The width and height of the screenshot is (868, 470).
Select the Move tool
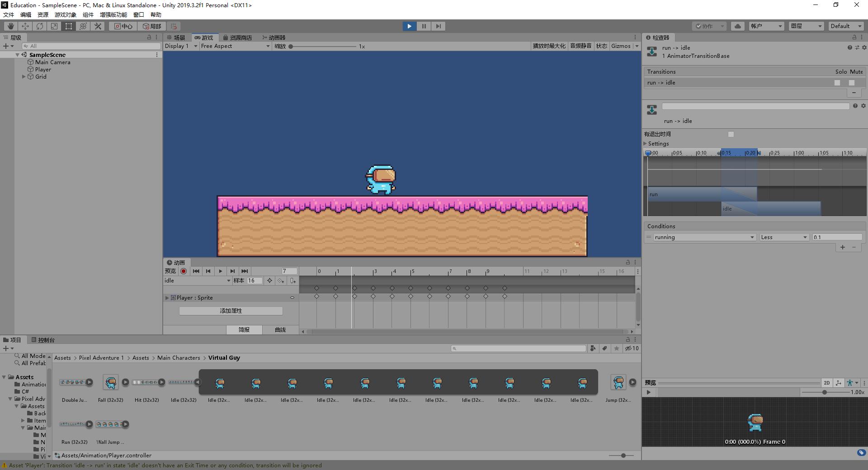coord(25,26)
